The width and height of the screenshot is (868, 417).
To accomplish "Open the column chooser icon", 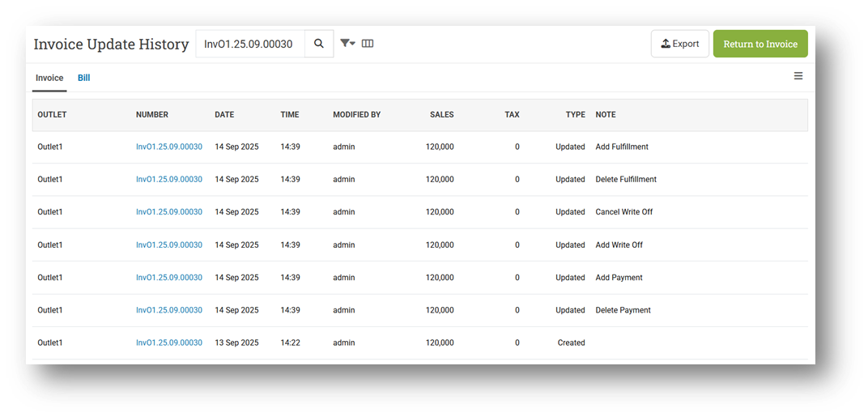I will pos(368,43).
